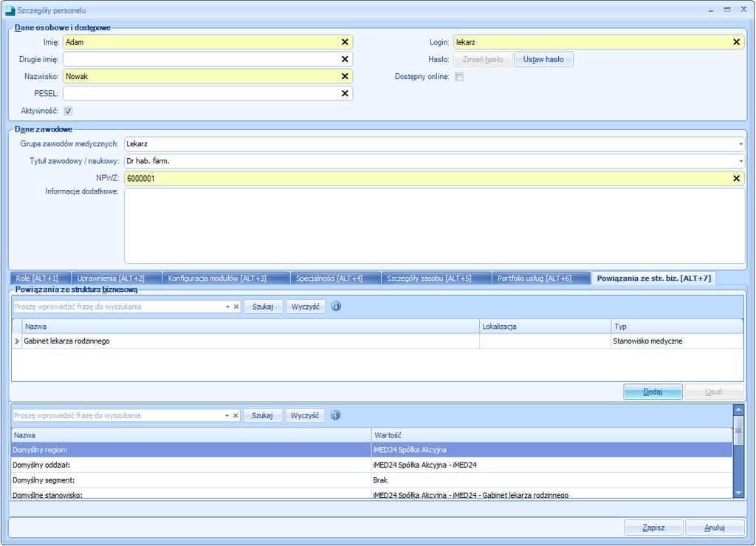This screenshot has height=546, width=756.
Task: Click the upper Szukaj button
Action: click(263, 307)
